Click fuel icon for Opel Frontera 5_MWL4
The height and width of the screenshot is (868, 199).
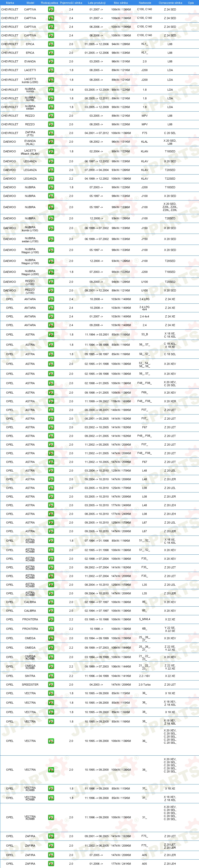tap(51, 619)
